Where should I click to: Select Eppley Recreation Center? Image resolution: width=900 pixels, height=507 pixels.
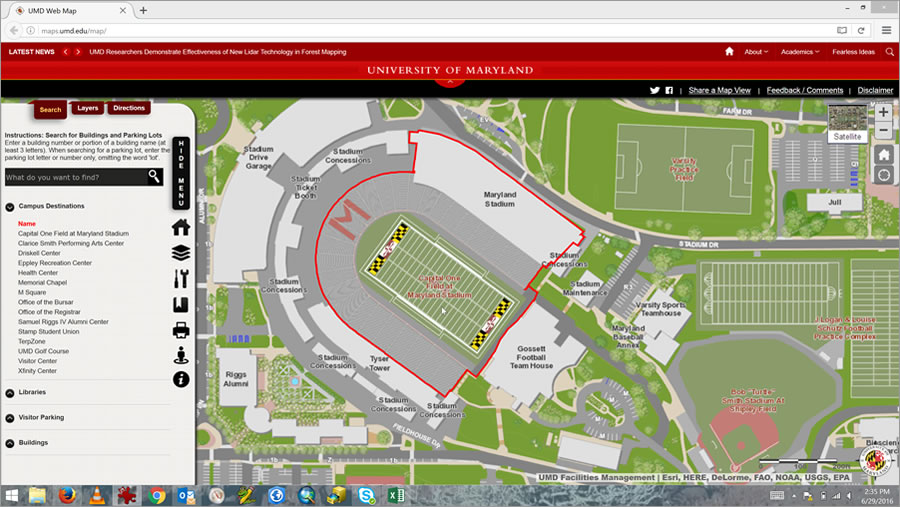pos(55,263)
